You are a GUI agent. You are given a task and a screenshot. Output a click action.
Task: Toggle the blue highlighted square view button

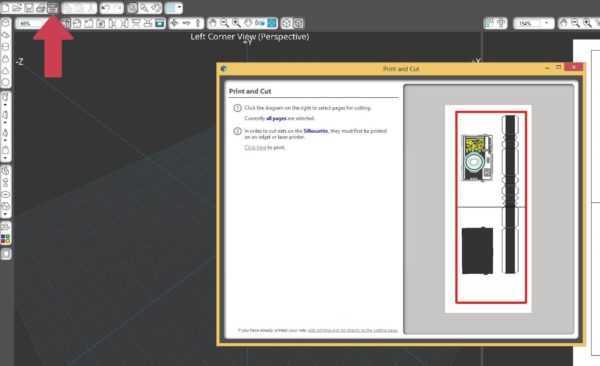[272, 23]
